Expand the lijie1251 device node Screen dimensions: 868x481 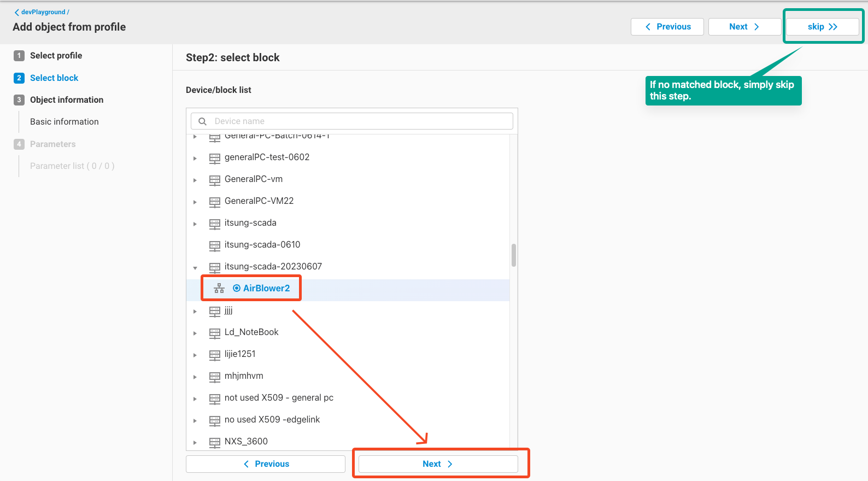click(x=195, y=355)
